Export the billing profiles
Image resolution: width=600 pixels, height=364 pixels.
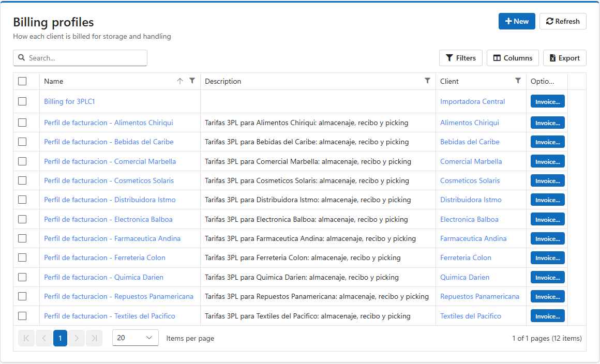point(565,58)
